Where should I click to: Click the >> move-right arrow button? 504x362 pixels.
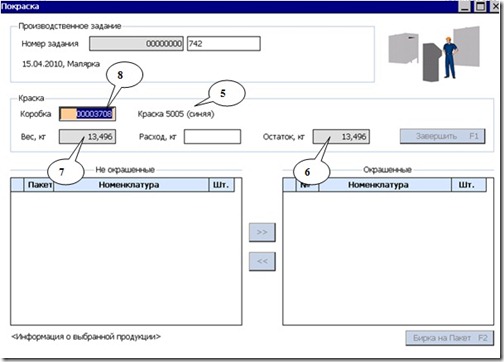pos(262,232)
